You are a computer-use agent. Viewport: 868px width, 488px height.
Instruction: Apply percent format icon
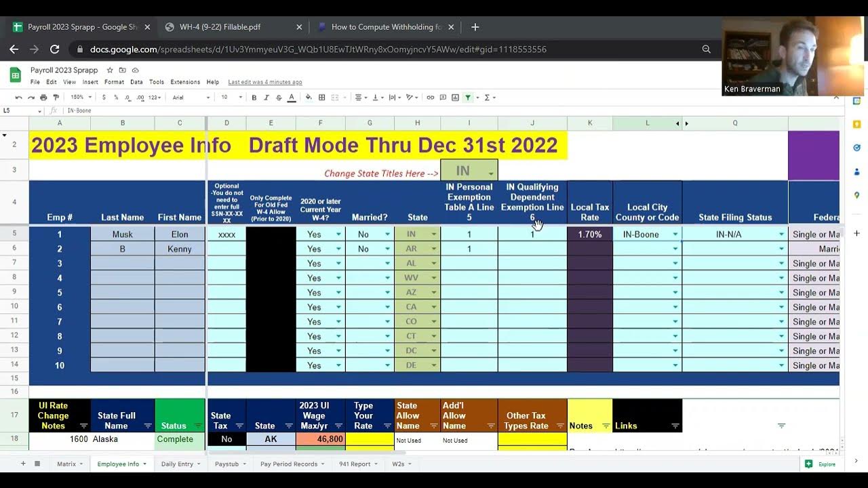point(116,98)
